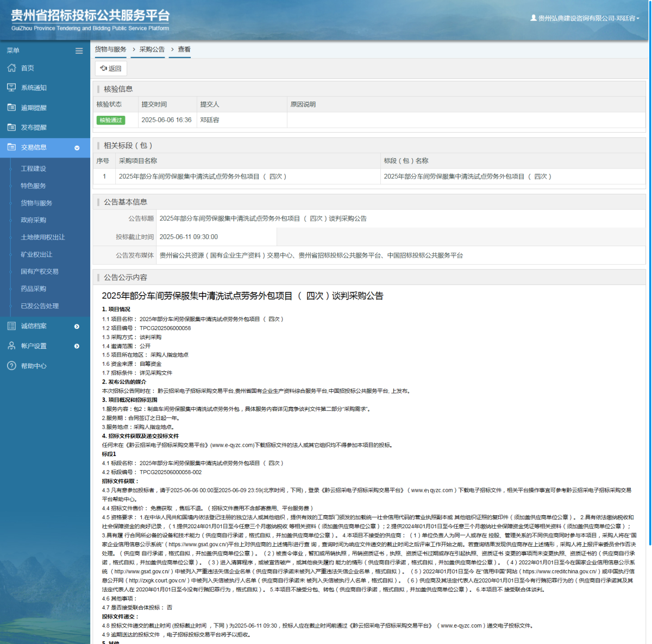Click the 交易信息 folder icon

point(11,147)
